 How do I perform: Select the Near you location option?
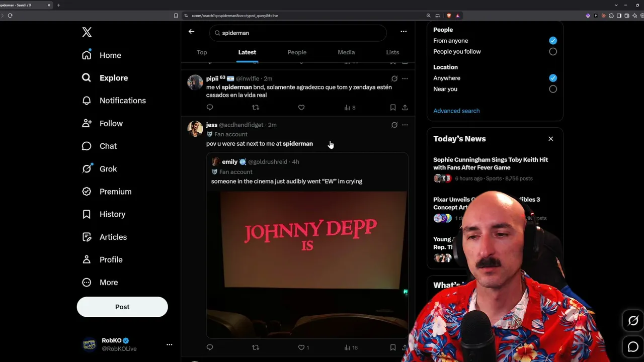[x=553, y=89]
